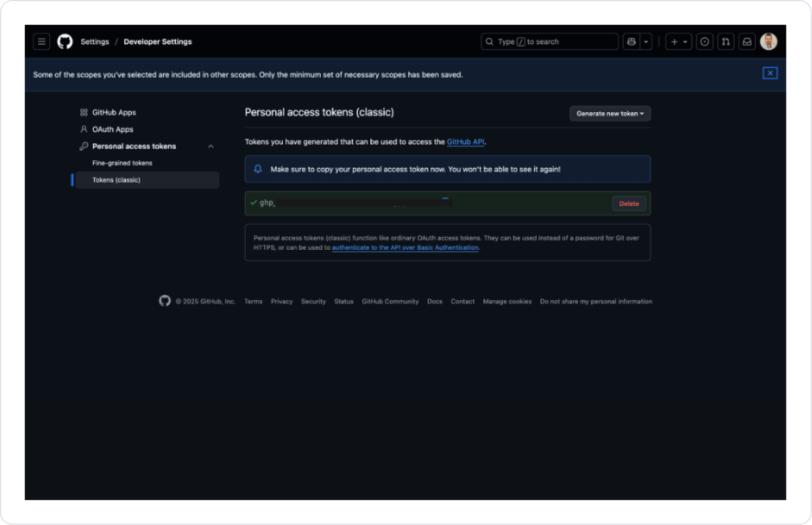The height and width of the screenshot is (525, 812).
Task: Focus the 'Type / to search' field
Action: click(549, 41)
